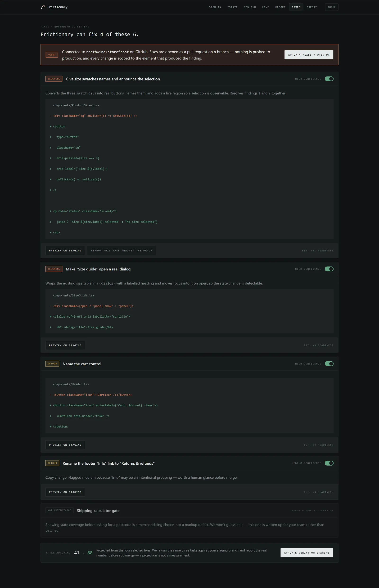Click the 'Rename the footer “Info” link' heading
Viewport: 379px width, 588px height.
(x=108, y=463)
